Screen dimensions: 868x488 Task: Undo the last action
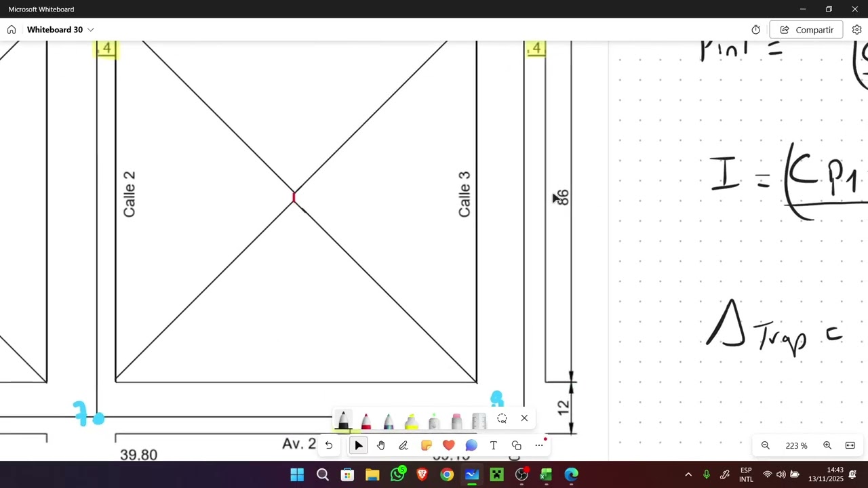click(329, 445)
